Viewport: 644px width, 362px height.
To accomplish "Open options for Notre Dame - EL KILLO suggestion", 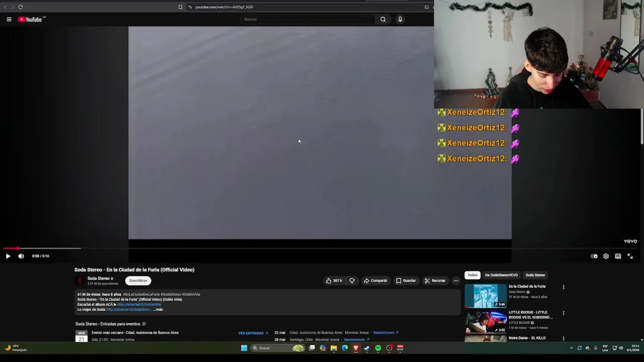I will coord(563,338).
